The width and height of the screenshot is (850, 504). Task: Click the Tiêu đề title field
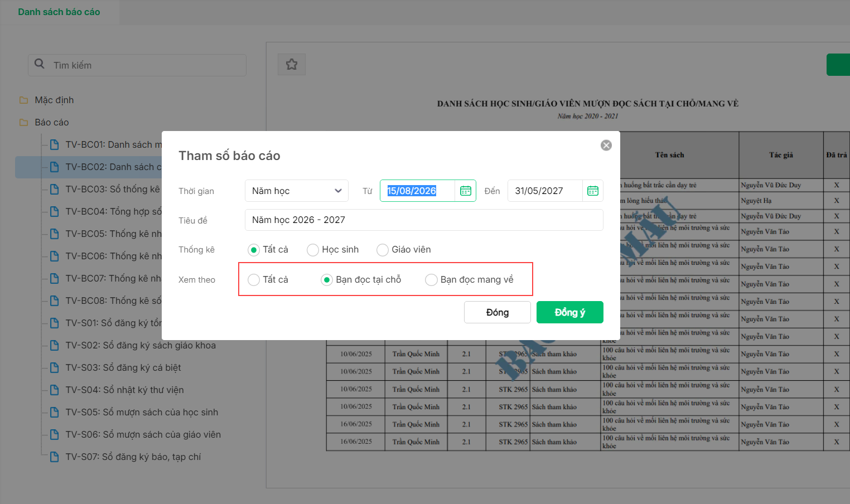[x=424, y=220]
